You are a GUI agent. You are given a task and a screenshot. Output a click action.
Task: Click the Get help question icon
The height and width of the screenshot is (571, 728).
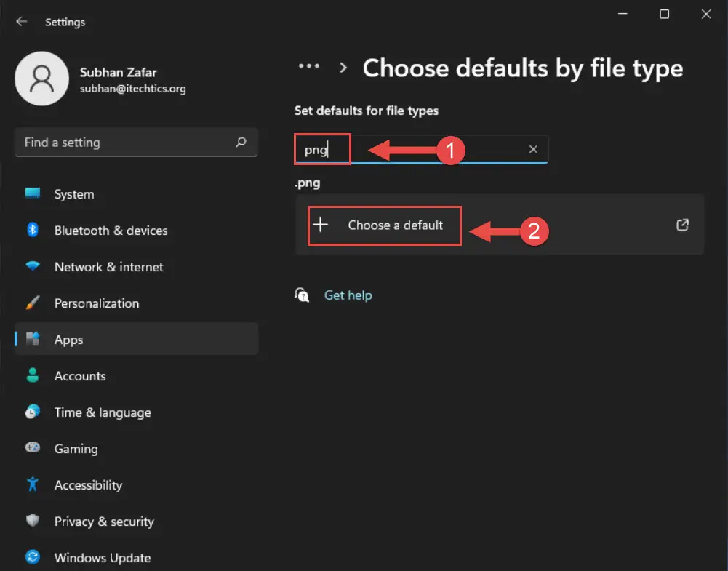pyautogui.click(x=302, y=295)
